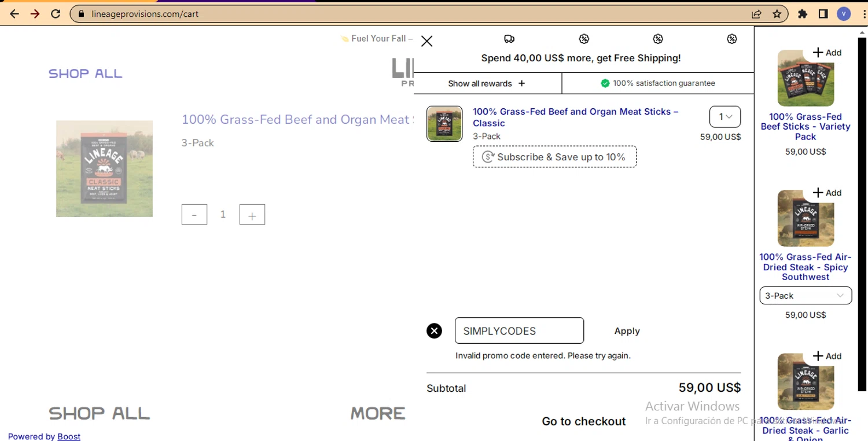The image size is (868, 441).
Task: Open the browser extensions puzzle icon
Action: coord(803,14)
